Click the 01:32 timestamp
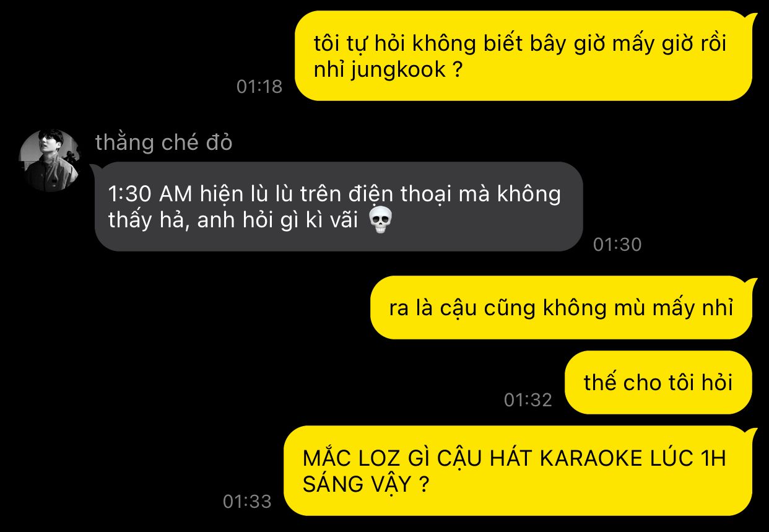 tap(528, 400)
